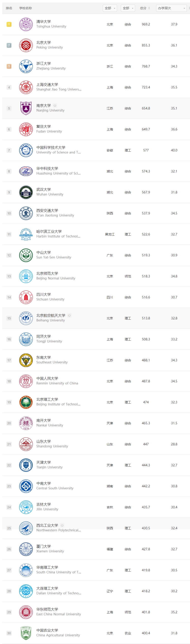Viewport: 190px width, 644px height.
Task: Open the 浙江大学 name link
Action: (44, 63)
